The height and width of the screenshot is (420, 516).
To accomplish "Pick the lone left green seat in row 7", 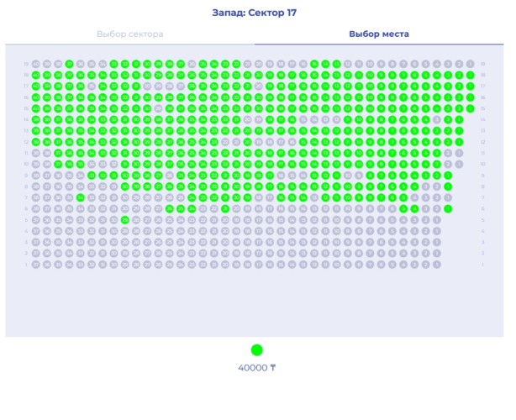I will 80,197.
